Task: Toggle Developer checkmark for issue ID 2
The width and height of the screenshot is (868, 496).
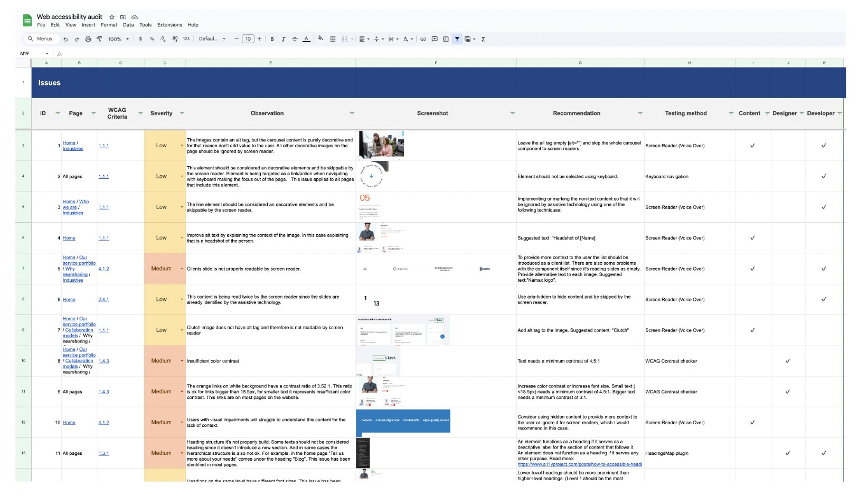Action: click(823, 176)
